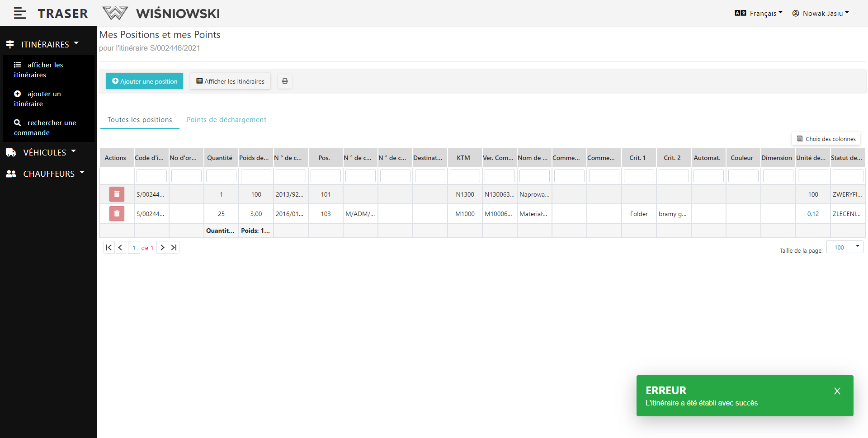868x438 pixels.
Task: Click the printer icon button
Action: pos(285,81)
